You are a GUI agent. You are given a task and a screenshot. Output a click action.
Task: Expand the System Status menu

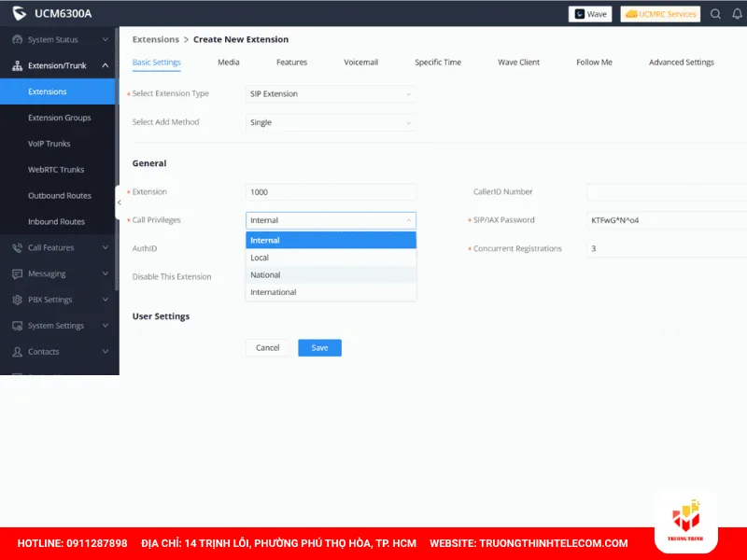(x=106, y=39)
